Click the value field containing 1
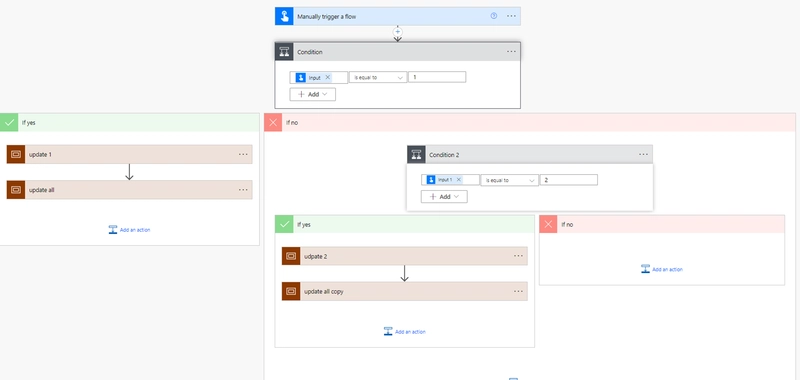This screenshot has width=800, height=380. pos(437,77)
